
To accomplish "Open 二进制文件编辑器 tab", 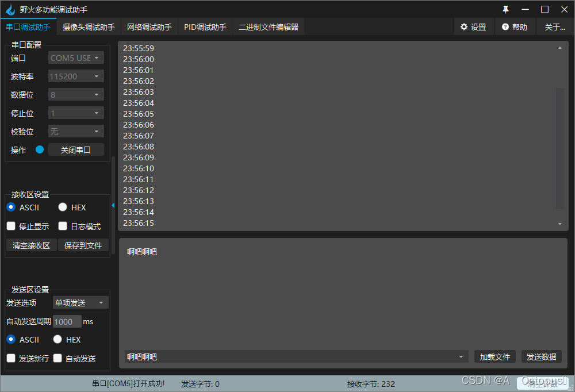I will tap(269, 27).
